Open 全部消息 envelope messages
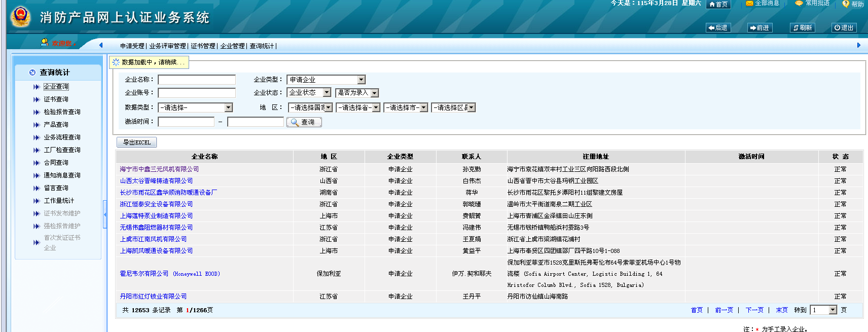The height and width of the screenshot is (332, 868). pyautogui.click(x=763, y=4)
